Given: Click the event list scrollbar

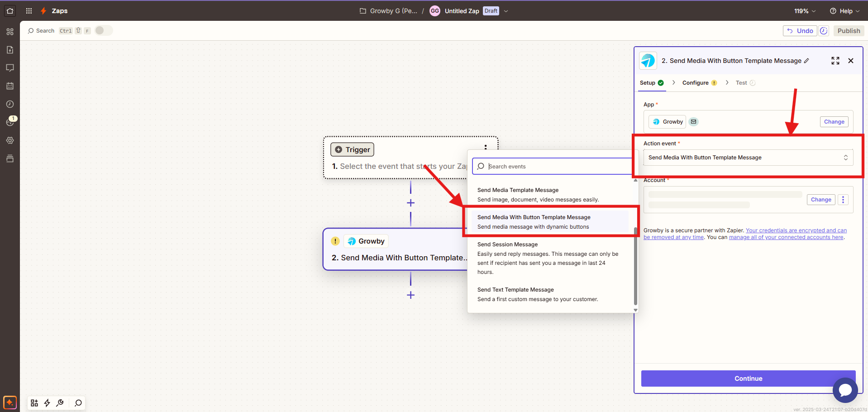Looking at the screenshot, I should tap(635, 266).
